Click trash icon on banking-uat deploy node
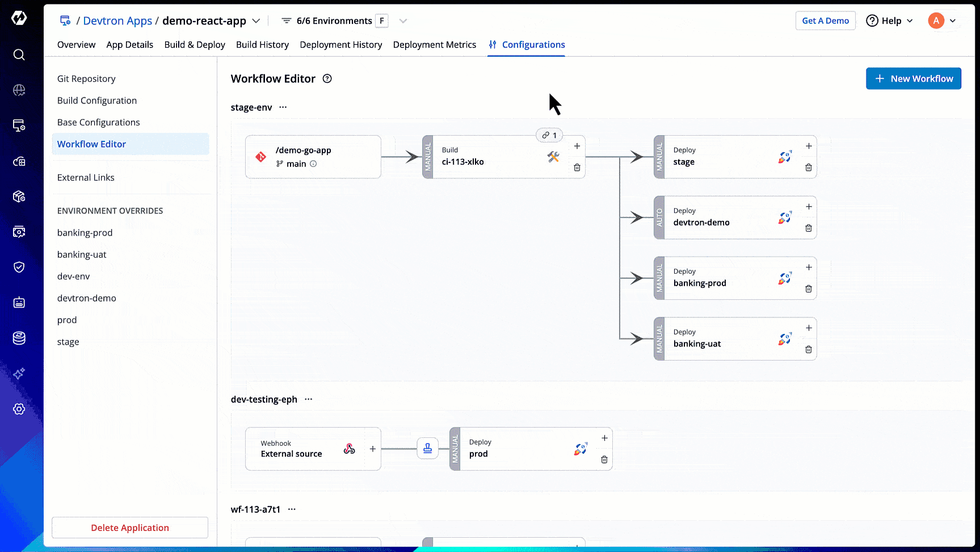 coord(809,350)
